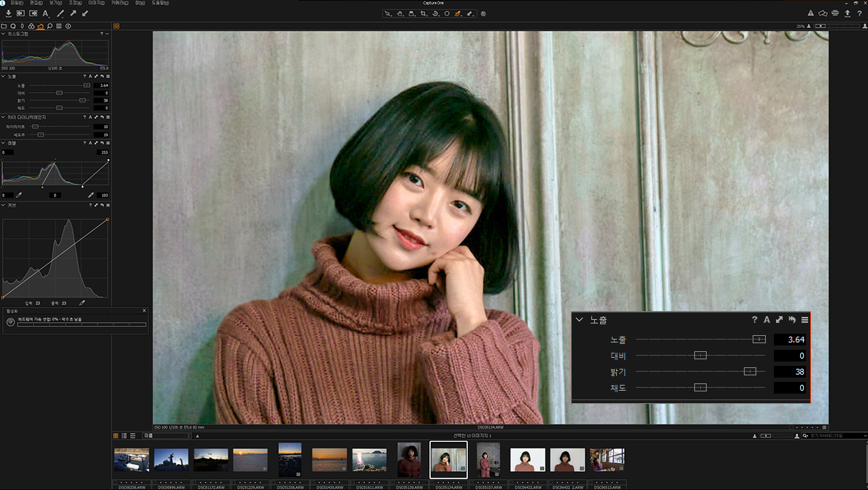This screenshot has height=490, width=868.
Task: Click the 하이라이트 slider handle
Action: pos(34,126)
